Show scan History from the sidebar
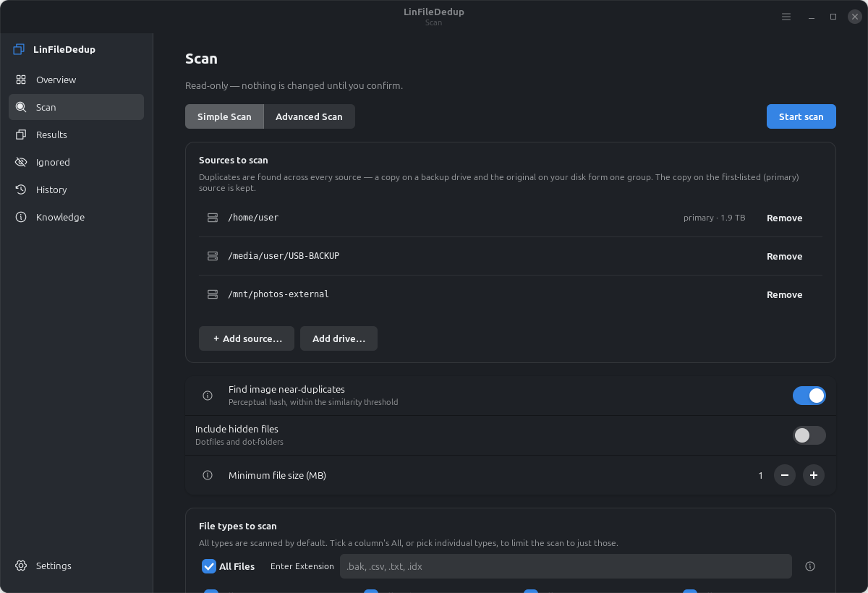This screenshot has height=593, width=868. click(76, 189)
